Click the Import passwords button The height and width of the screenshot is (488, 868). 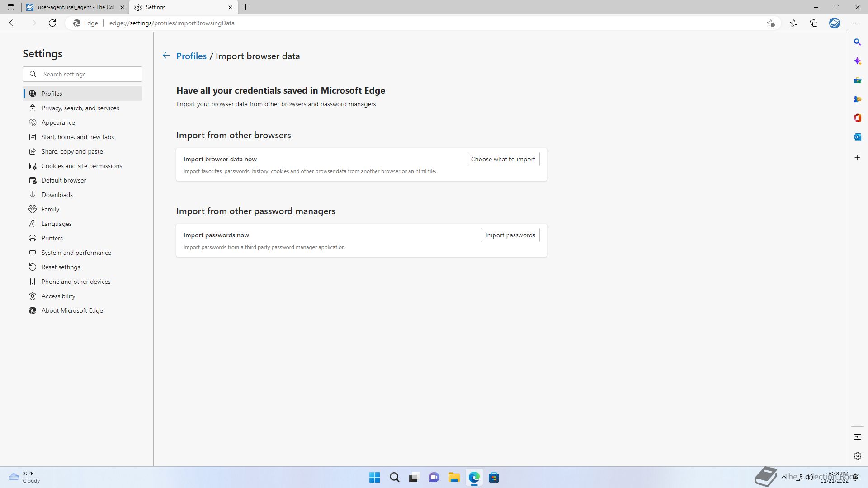510,235
